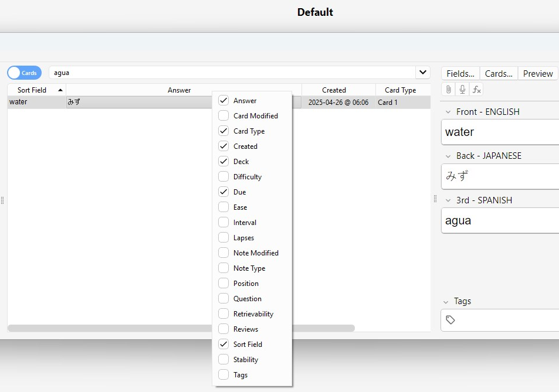Open the Cards... template editor
The height and width of the screenshot is (392, 559).
click(499, 74)
